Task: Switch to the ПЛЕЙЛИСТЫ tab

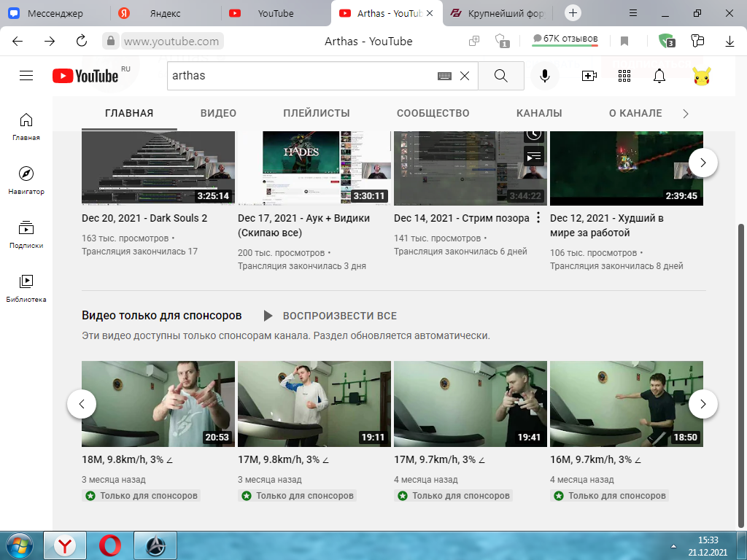Action: 317,113
